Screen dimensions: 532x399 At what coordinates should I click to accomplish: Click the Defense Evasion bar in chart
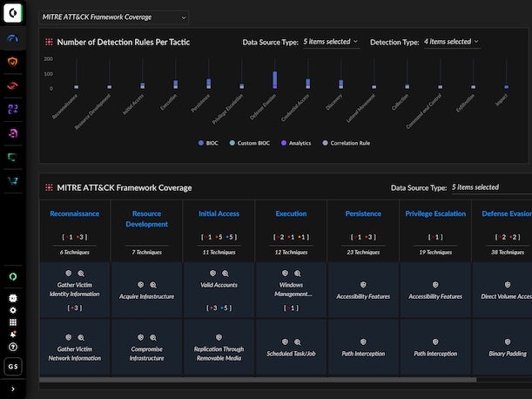[275, 80]
